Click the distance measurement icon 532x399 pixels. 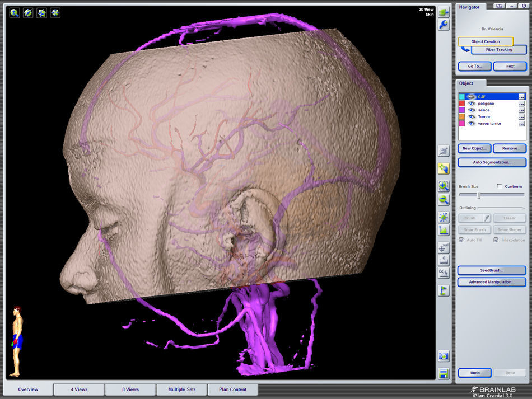click(x=444, y=260)
